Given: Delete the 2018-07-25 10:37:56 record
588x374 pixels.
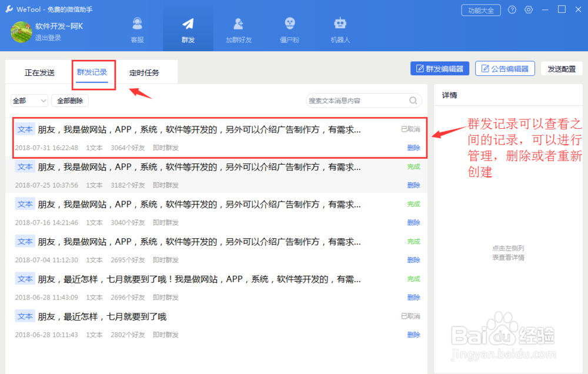Looking at the screenshot, I should point(413,185).
